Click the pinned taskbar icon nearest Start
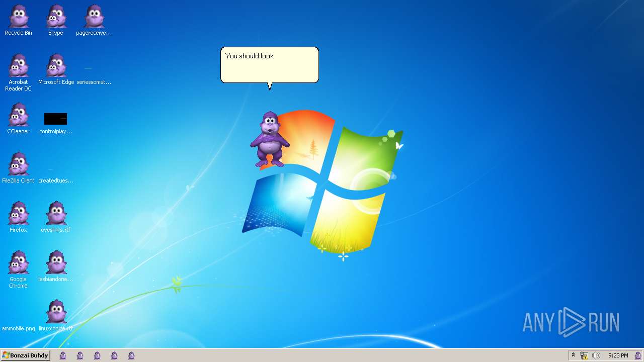Image resolution: width=644 pixels, height=362 pixels. point(63,355)
